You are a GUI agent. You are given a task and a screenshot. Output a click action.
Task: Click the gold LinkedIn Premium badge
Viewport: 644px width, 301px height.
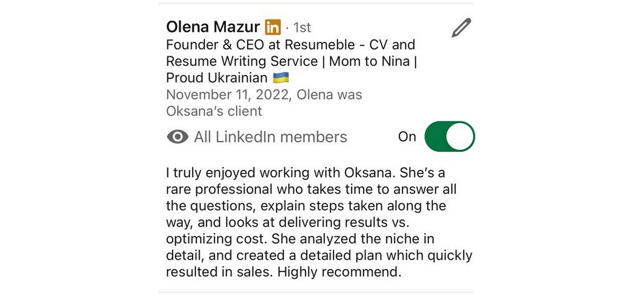coord(273,28)
